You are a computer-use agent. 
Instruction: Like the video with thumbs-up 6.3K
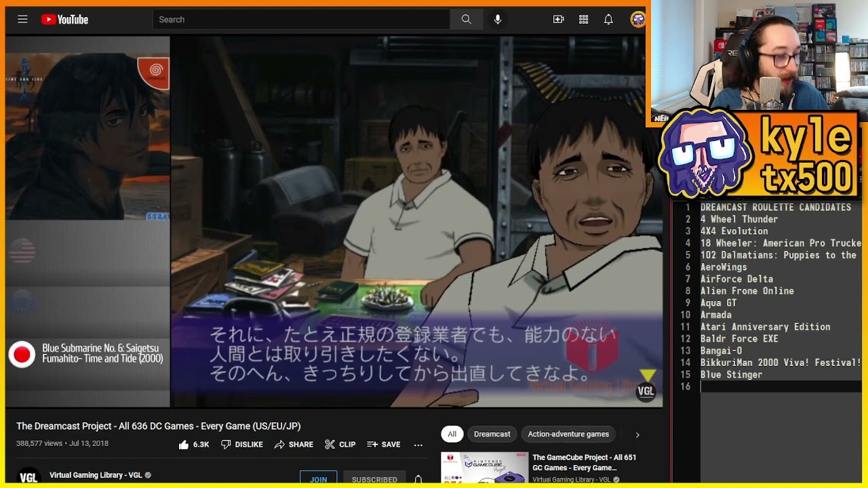[194, 445]
